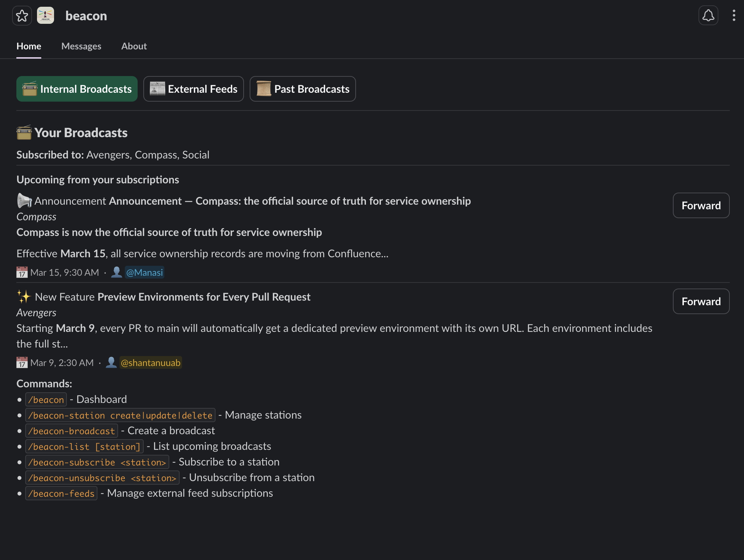Screen dimensions: 744x560
Task: Open the About tab
Action: point(134,46)
